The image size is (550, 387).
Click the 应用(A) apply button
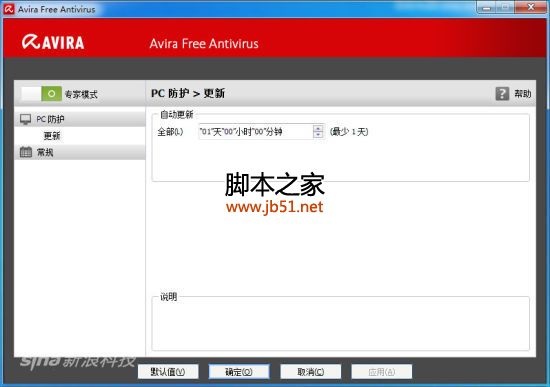pyautogui.click(x=382, y=372)
